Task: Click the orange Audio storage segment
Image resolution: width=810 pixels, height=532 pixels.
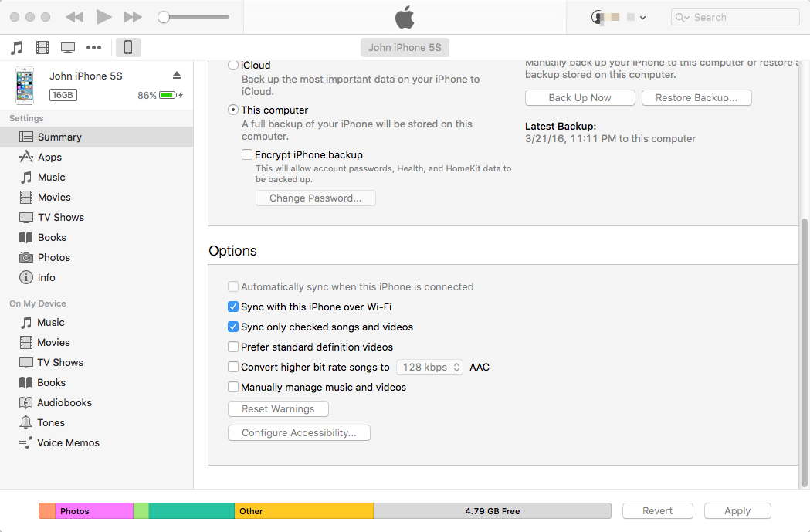Action: pos(47,511)
